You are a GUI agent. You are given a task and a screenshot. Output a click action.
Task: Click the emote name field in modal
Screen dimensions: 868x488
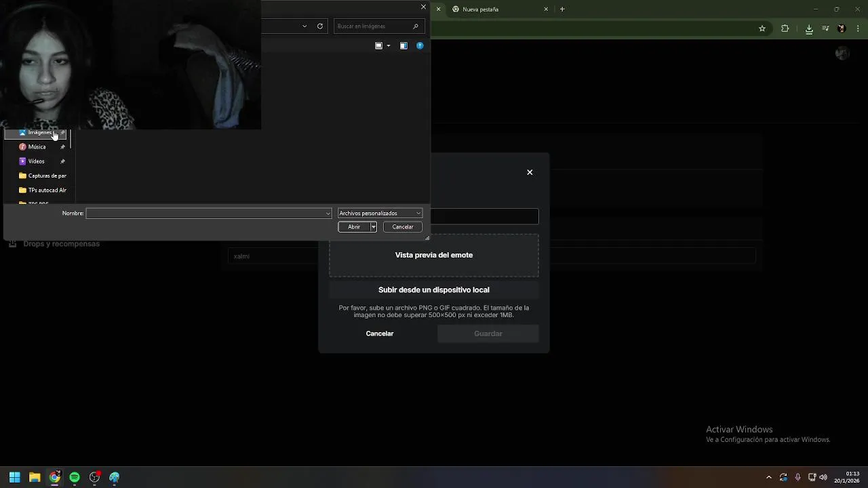click(x=485, y=216)
